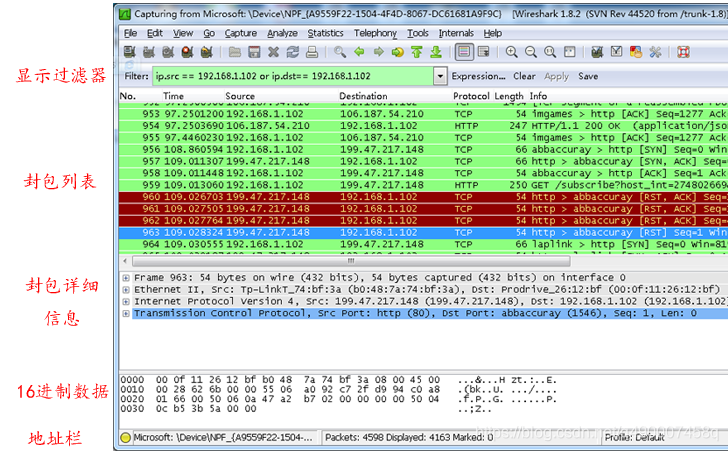Image resolution: width=728 pixels, height=451 pixels.
Task: Select packet 960 RST, ACK row
Action: [x=423, y=197]
